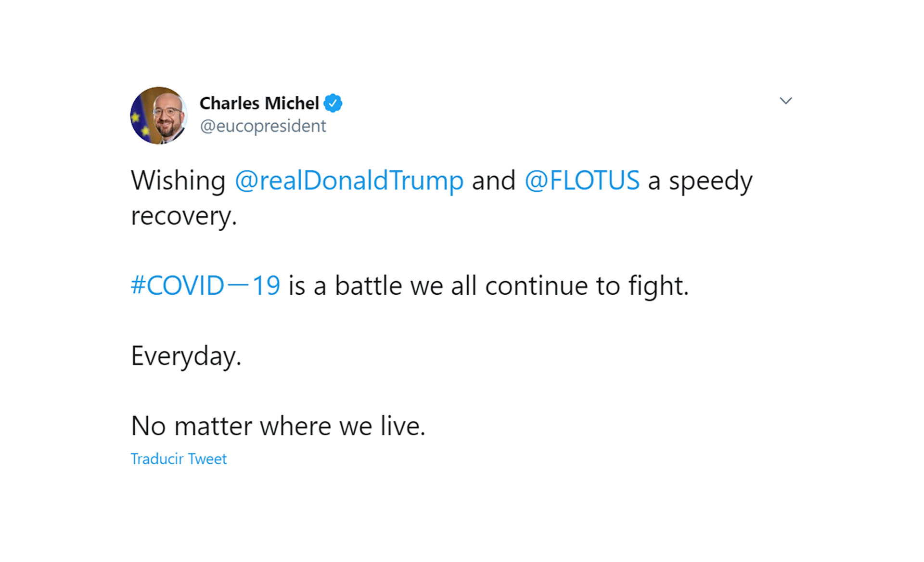The image size is (924, 562).
Task: Click the "19" in the COVID hashtag
Action: click(266, 286)
